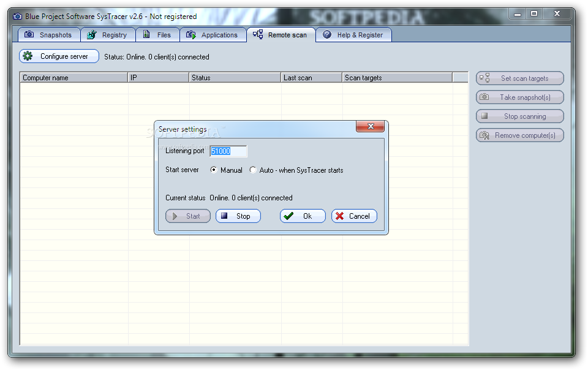Click the remove icon on Remove computer(s)
This screenshot has width=588, height=370.
[x=484, y=135]
